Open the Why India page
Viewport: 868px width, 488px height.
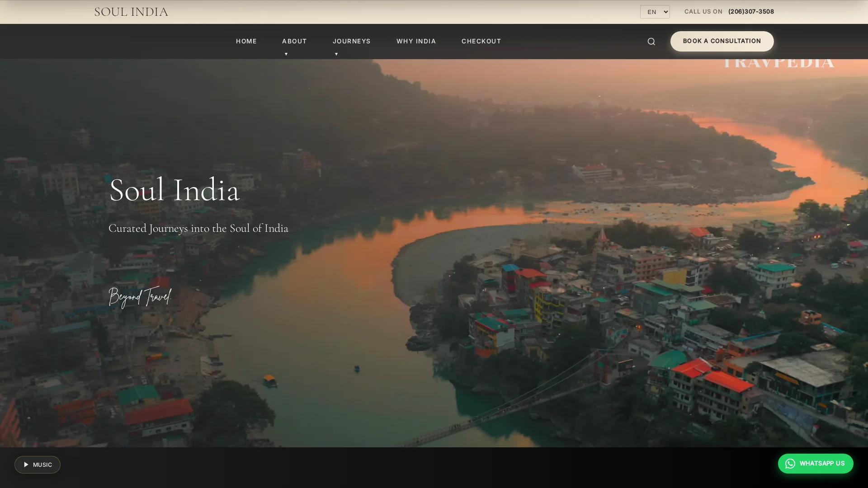[416, 42]
